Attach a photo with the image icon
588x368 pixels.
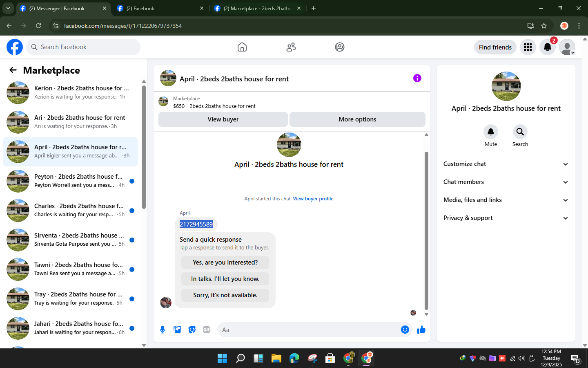[177, 330]
